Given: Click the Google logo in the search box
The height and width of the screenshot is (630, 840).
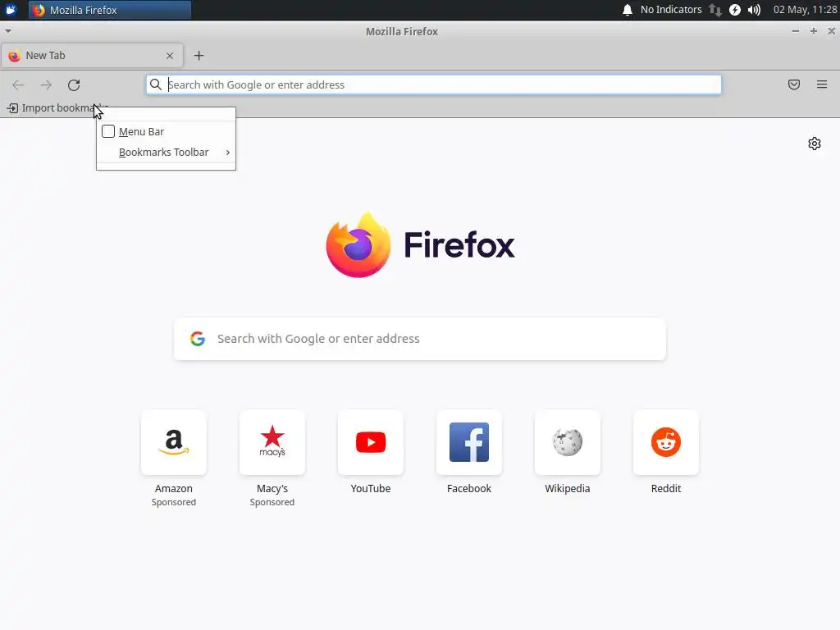Looking at the screenshot, I should click(x=198, y=339).
